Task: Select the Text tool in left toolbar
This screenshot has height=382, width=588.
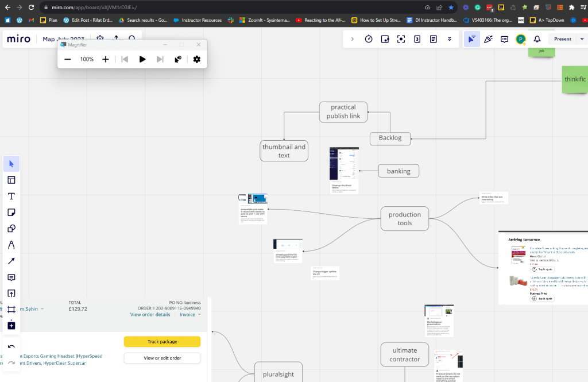Action: point(11,196)
